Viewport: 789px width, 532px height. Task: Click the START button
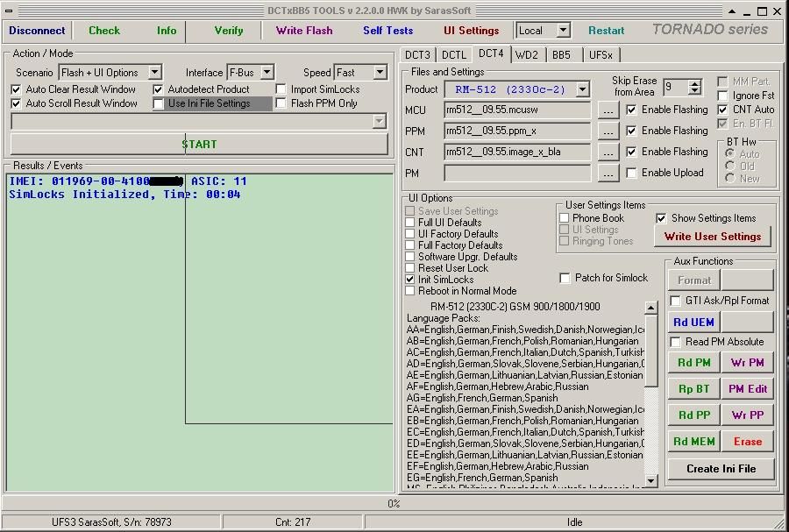(199, 145)
